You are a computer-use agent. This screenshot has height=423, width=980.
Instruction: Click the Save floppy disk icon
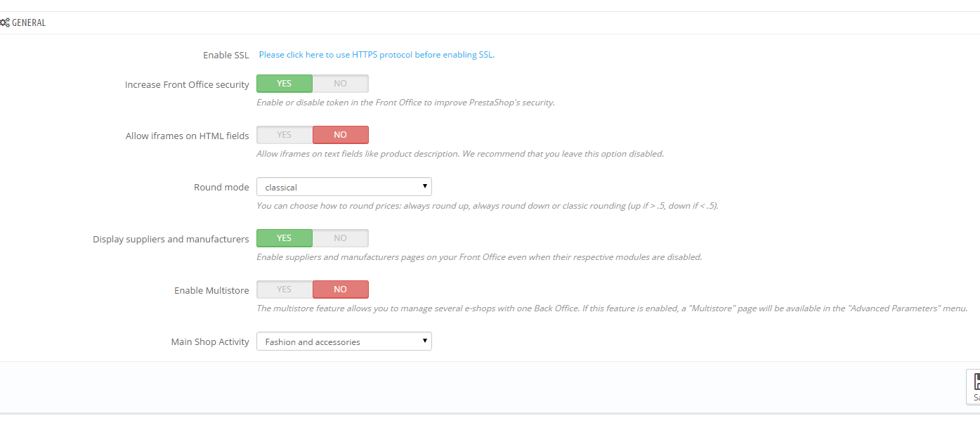[x=976, y=382]
